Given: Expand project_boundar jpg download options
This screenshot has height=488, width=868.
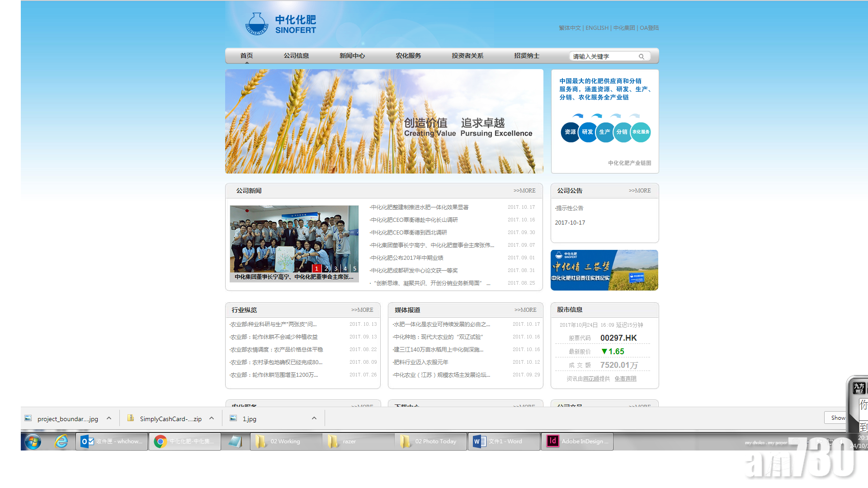Looking at the screenshot, I should click(x=109, y=418).
